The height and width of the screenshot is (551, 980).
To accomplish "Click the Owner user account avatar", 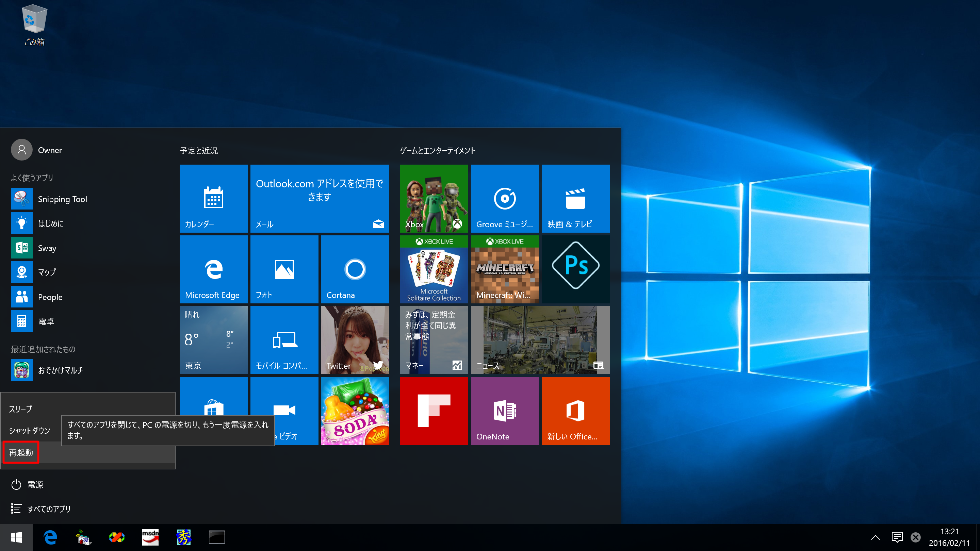I will (22, 150).
